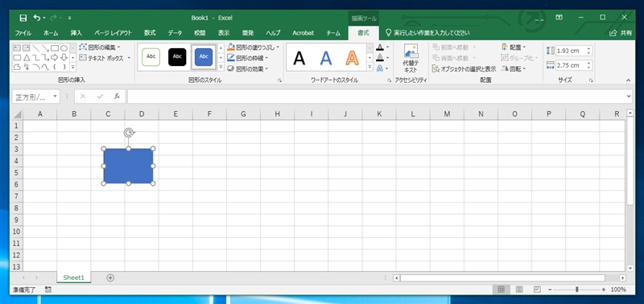This screenshot has width=644, height=304.
Task: Select the freeform curve shape in gallery
Action: (17, 67)
